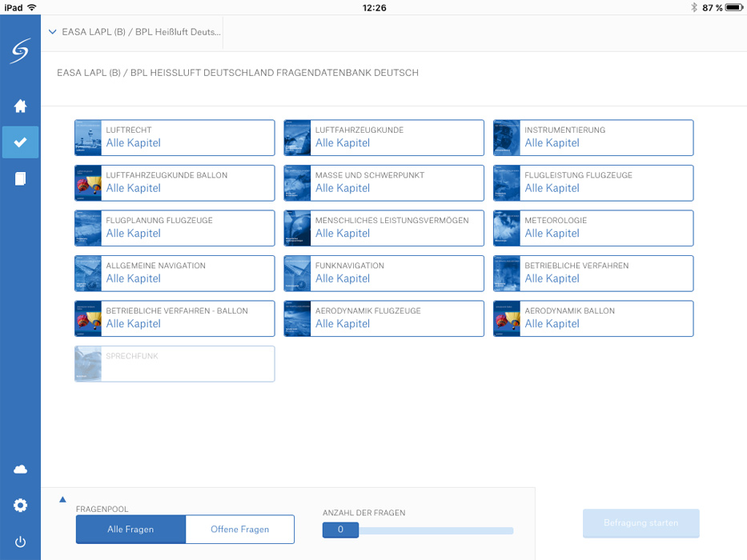Expand the EASA LAPL (B) database dropdown

pyautogui.click(x=135, y=32)
